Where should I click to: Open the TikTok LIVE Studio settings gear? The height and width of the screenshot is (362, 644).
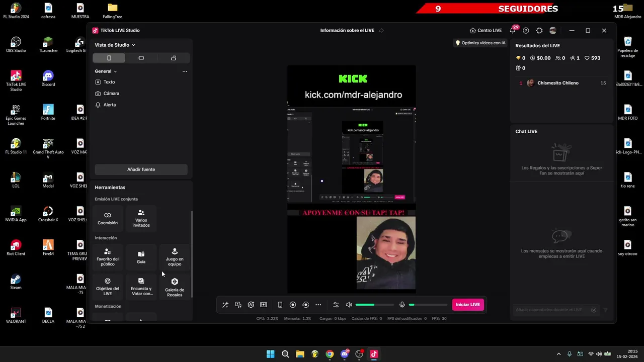(x=539, y=30)
